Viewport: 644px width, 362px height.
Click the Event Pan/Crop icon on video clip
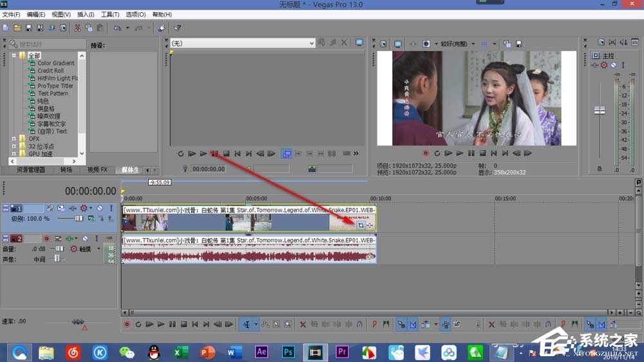point(361,225)
